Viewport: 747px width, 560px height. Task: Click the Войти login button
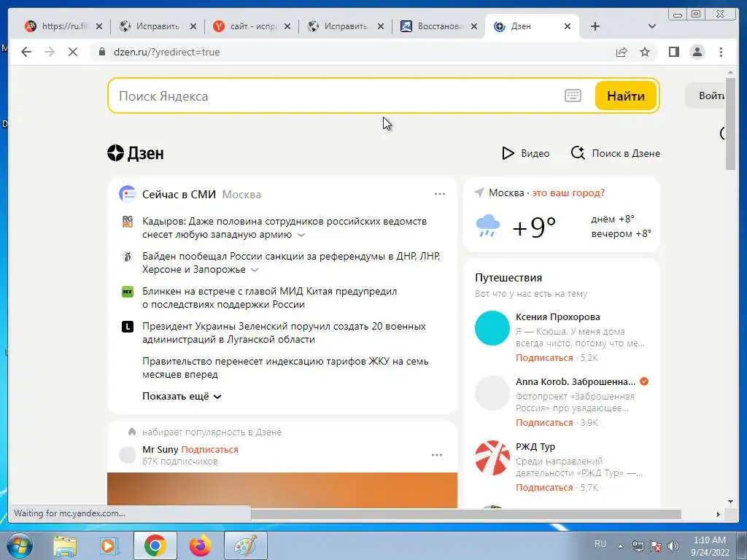(x=706, y=96)
